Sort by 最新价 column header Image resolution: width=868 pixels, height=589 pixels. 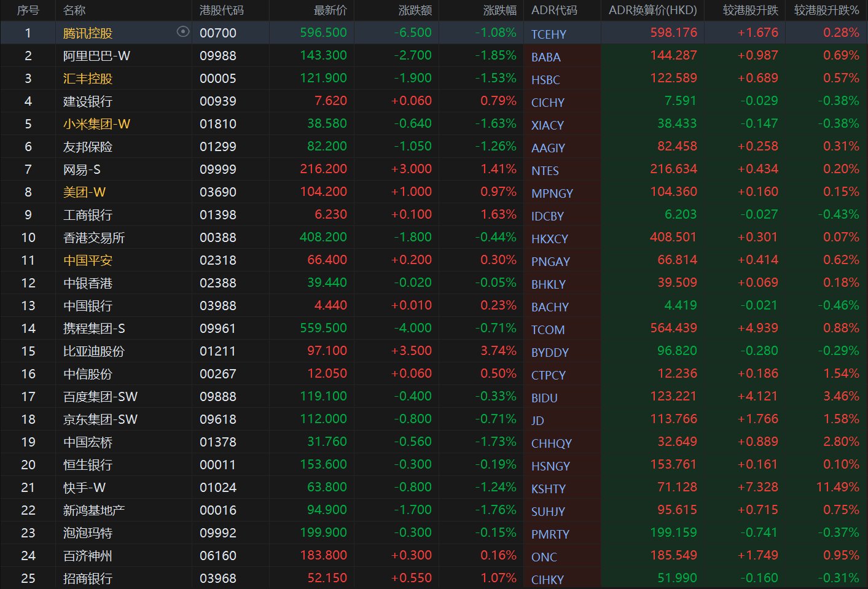pos(330,10)
